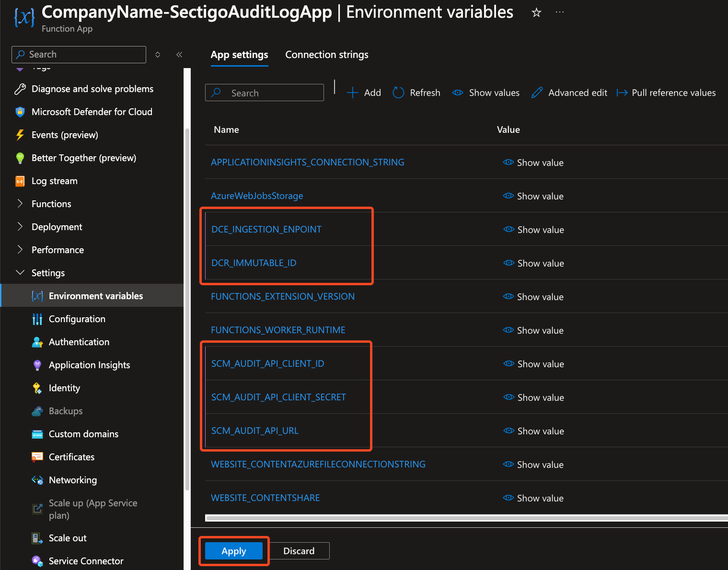Click the Service Connector icon
The height and width of the screenshot is (570, 728).
[37, 561]
